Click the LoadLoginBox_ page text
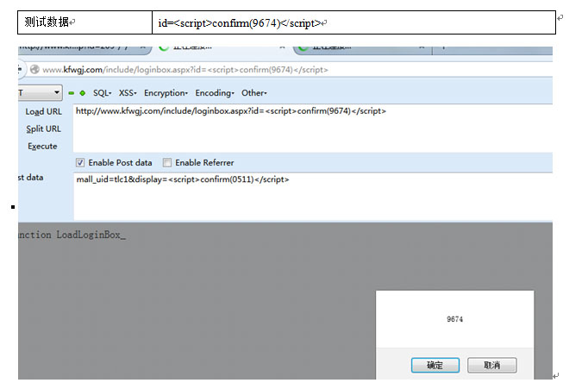The height and width of the screenshot is (383, 588). (x=91, y=235)
